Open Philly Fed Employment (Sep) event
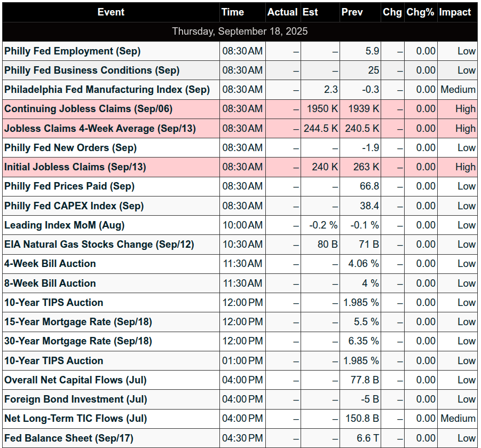The image size is (481, 448). [73, 51]
